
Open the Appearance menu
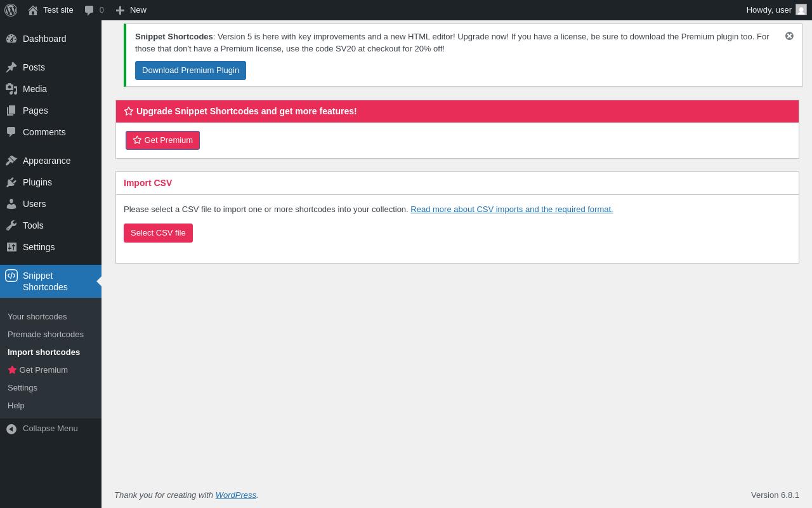pos(47,161)
